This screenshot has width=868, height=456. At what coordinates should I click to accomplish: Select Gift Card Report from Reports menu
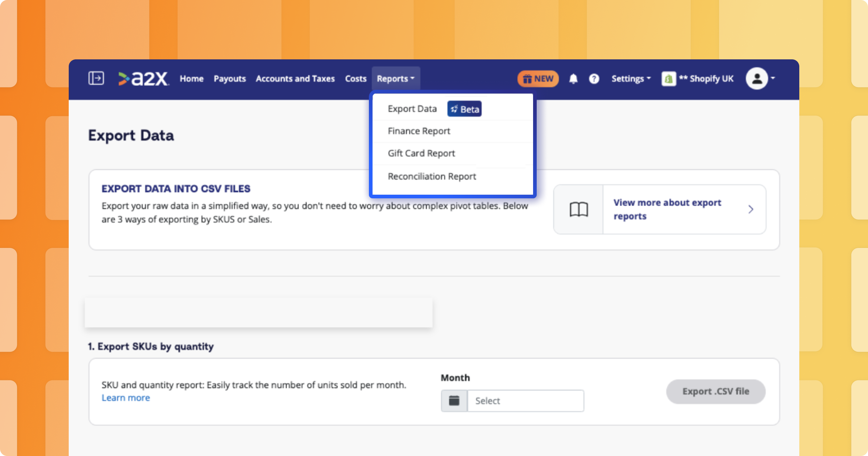(421, 153)
